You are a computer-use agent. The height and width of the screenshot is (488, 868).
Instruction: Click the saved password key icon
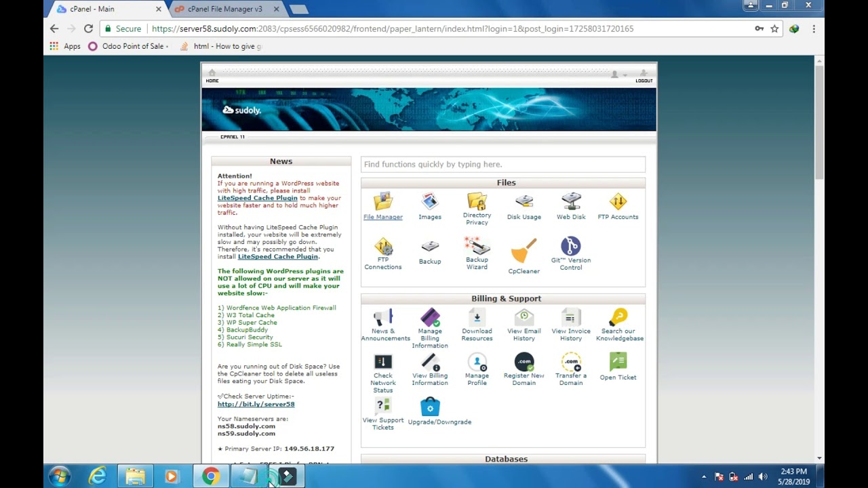point(759,28)
